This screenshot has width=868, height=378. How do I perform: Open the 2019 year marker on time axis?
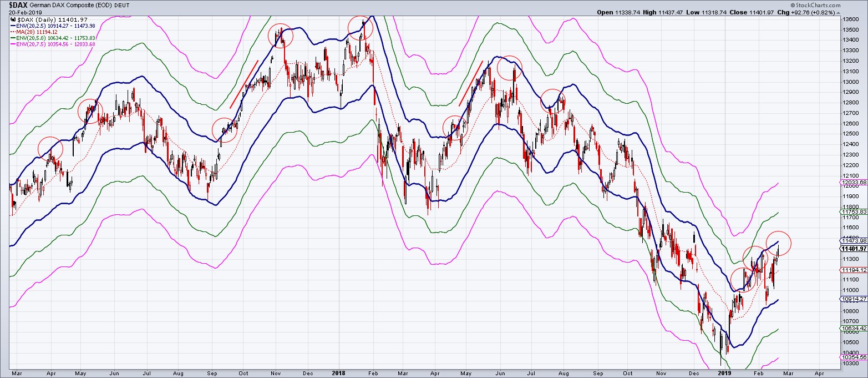point(724,374)
